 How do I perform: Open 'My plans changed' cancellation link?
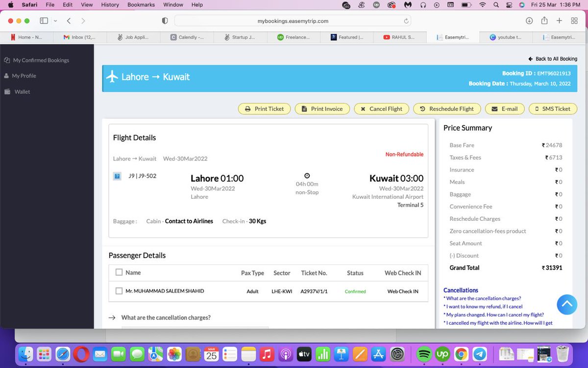tap(493, 315)
